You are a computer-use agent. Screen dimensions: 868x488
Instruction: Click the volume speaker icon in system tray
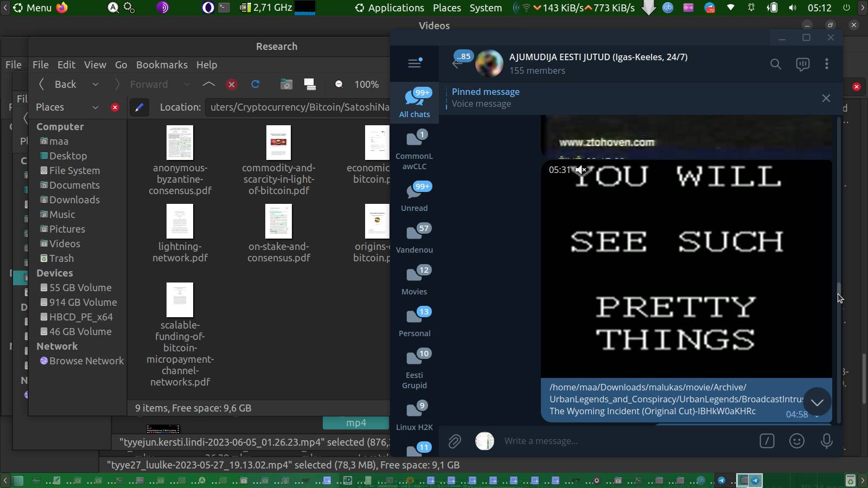pos(793,8)
